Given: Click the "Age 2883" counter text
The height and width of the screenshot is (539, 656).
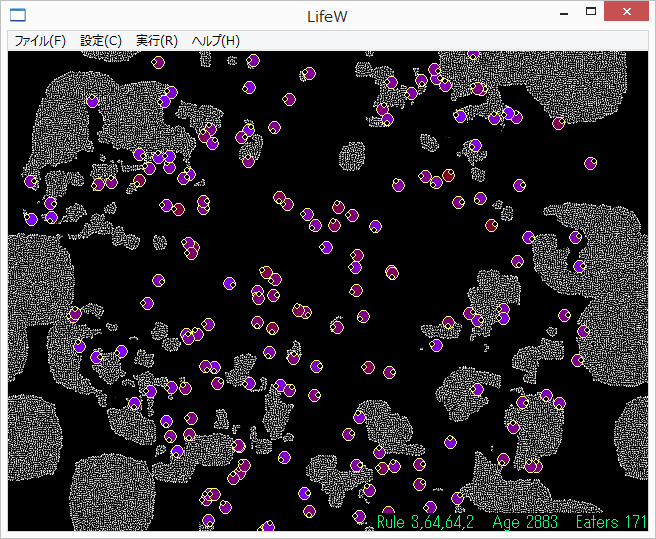Looking at the screenshot, I should click(520, 523).
